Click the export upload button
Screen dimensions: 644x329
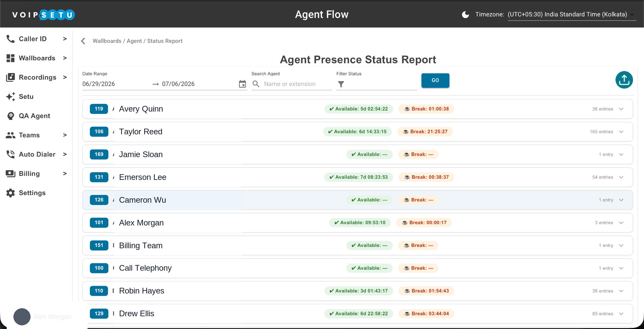point(624,80)
